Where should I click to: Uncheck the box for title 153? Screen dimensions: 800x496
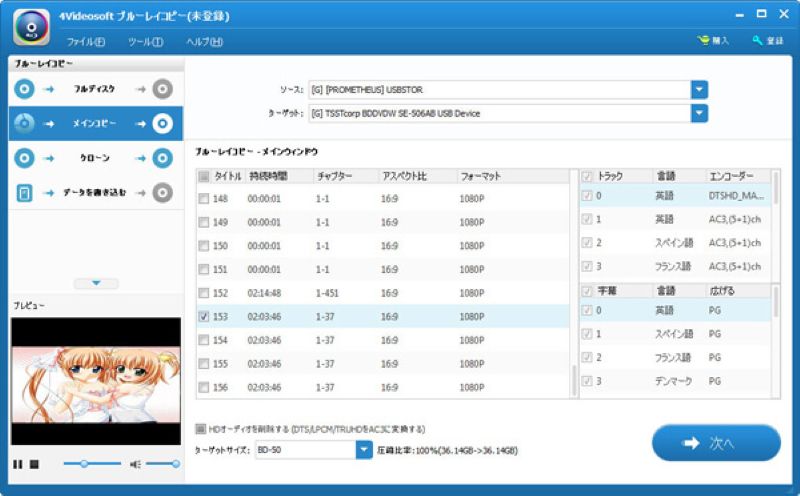click(x=204, y=316)
